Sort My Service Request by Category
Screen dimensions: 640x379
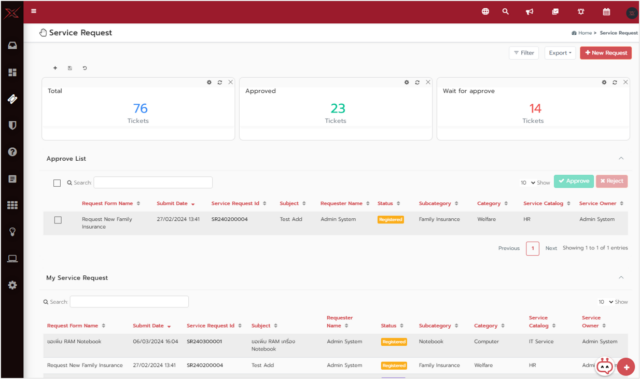coord(489,326)
